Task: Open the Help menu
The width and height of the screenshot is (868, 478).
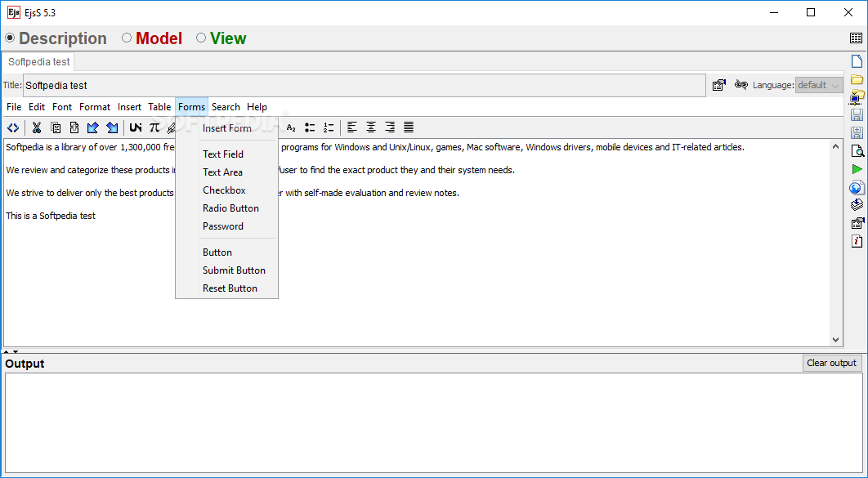Action: [257, 107]
